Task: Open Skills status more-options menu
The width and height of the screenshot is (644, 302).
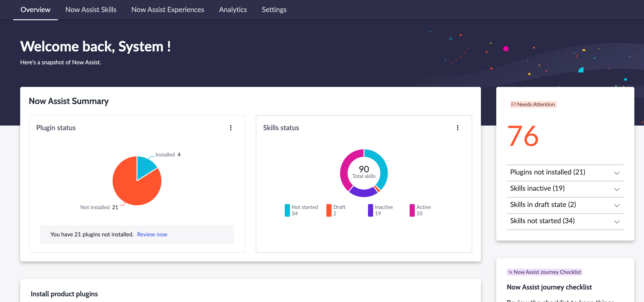Action: [457, 128]
